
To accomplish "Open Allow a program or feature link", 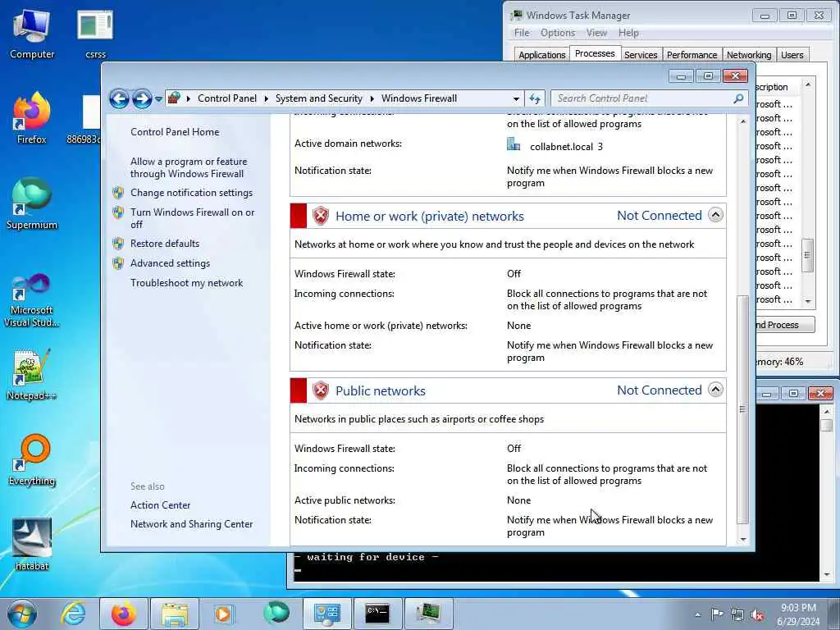I will [x=189, y=167].
